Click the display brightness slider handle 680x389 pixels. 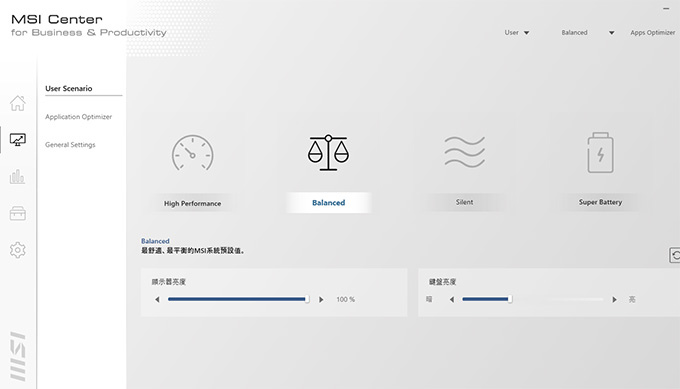coord(307,299)
